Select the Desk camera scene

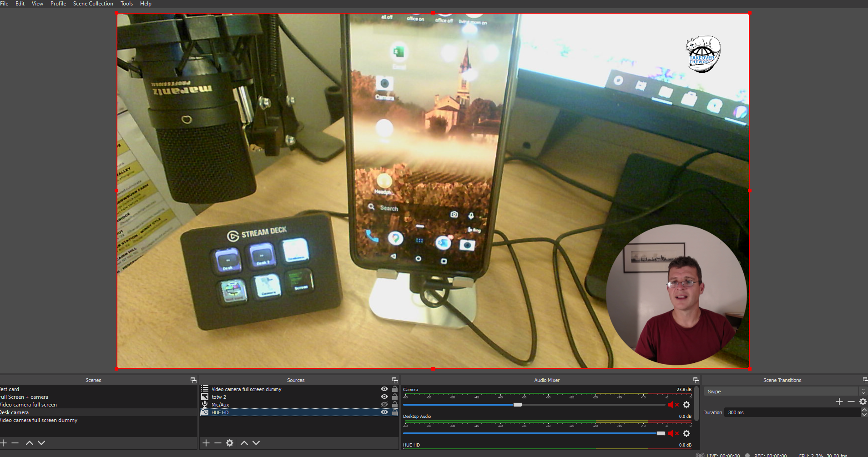tap(98, 412)
